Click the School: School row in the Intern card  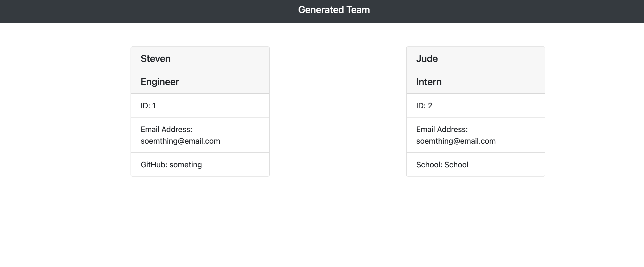tap(442, 165)
